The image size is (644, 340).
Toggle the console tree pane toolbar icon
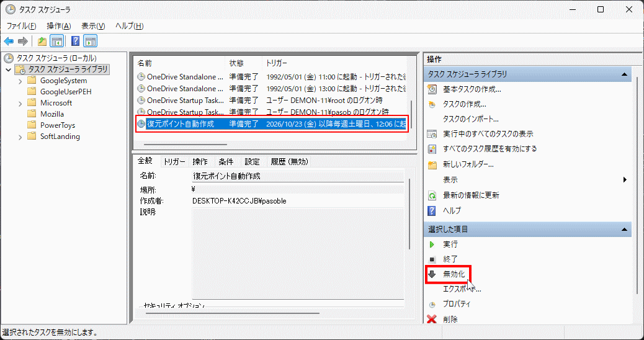(x=56, y=41)
